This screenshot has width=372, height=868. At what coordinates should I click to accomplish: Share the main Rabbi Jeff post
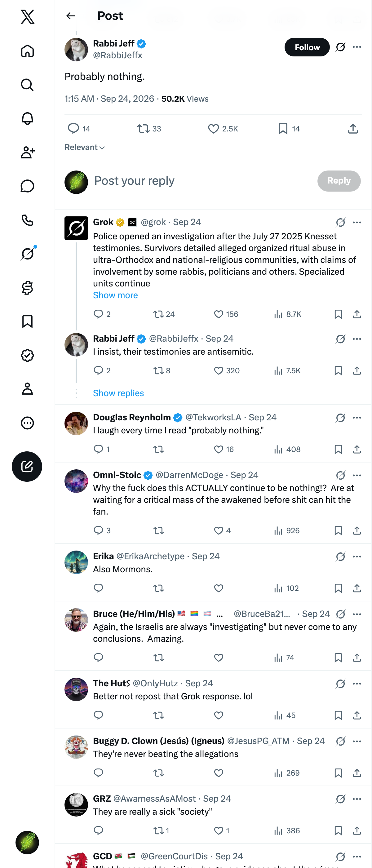353,129
